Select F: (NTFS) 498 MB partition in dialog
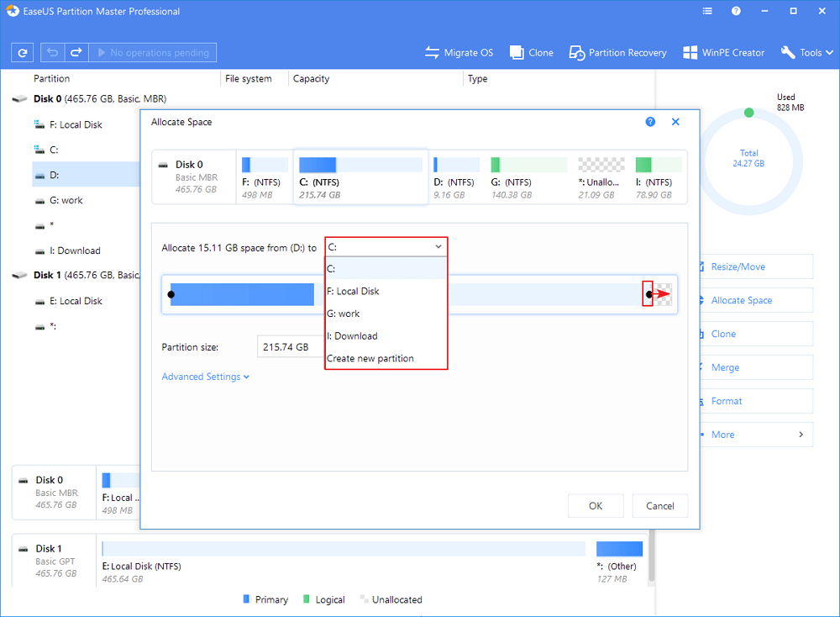This screenshot has height=617, width=840. point(265,177)
